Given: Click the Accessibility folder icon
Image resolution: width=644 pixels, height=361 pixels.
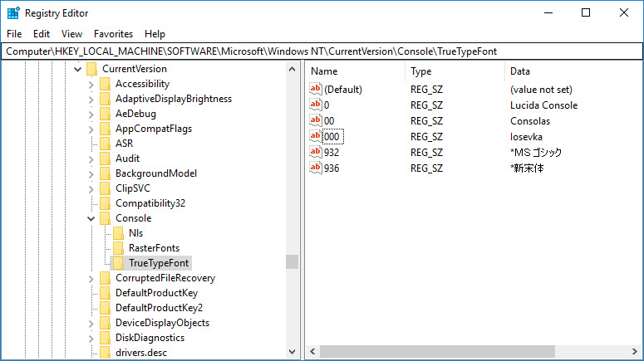Looking at the screenshot, I should click(106, 84).
